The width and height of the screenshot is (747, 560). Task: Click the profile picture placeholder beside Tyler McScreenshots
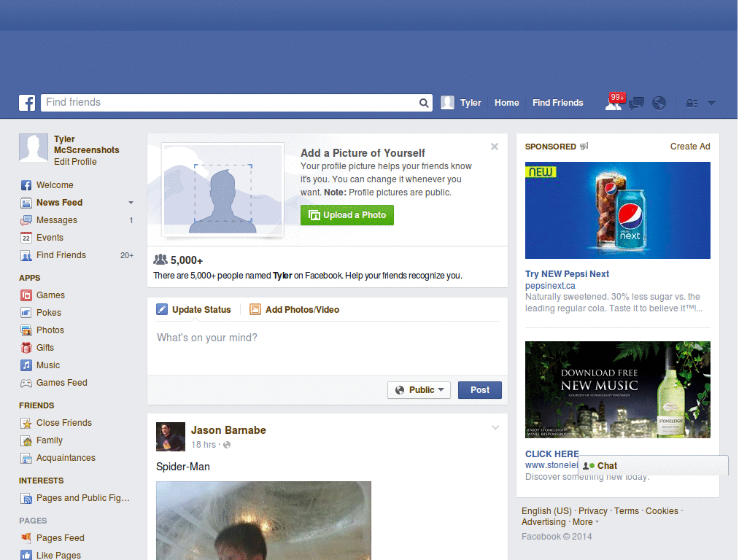pos(34,147)
